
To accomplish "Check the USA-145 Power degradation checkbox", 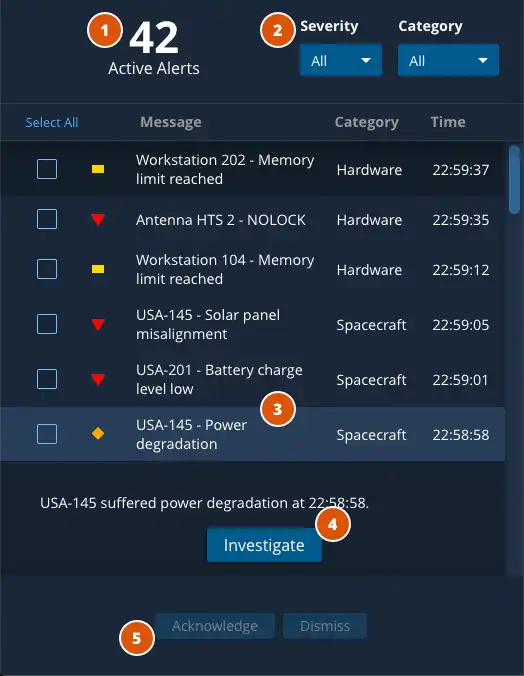I will coord(47,434).
